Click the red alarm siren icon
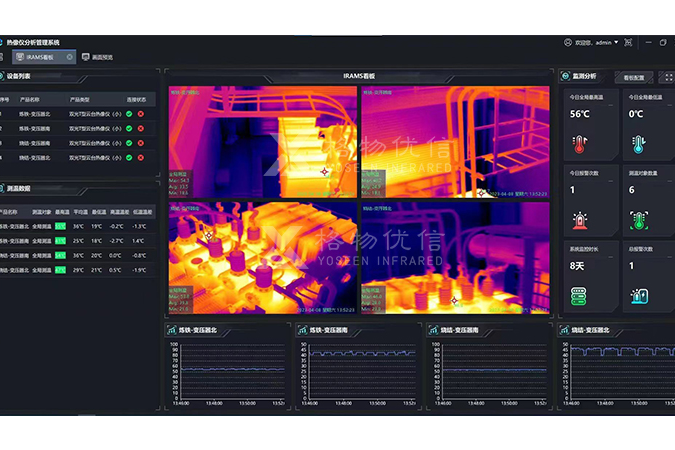The height and width of the screenshot is (450, 675). [x=580, y=220]
